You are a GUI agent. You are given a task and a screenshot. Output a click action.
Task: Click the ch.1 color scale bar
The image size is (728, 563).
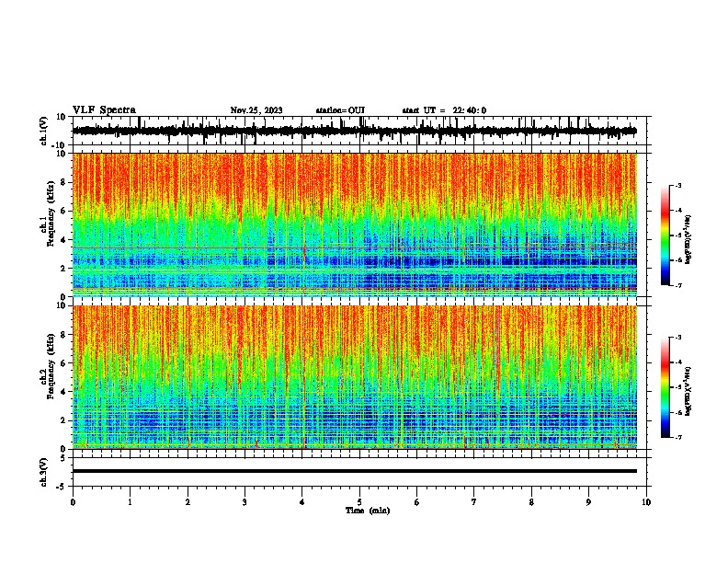pyautogui.click(x=665, y=236)
